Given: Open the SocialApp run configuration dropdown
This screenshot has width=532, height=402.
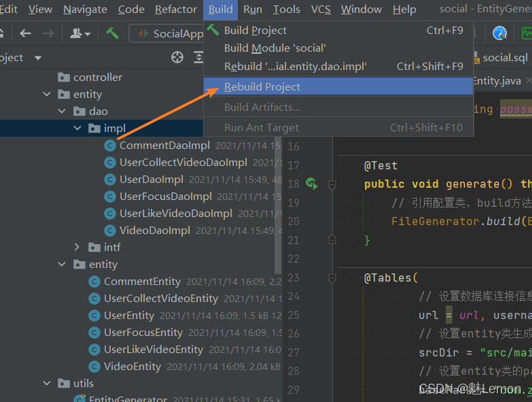Looking at the screenshot, I should [170, 33].
